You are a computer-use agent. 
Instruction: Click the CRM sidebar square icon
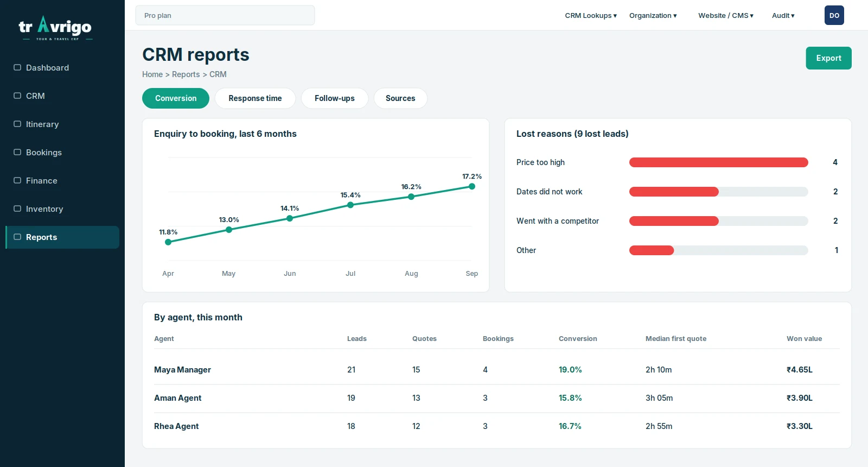point(17,96)
